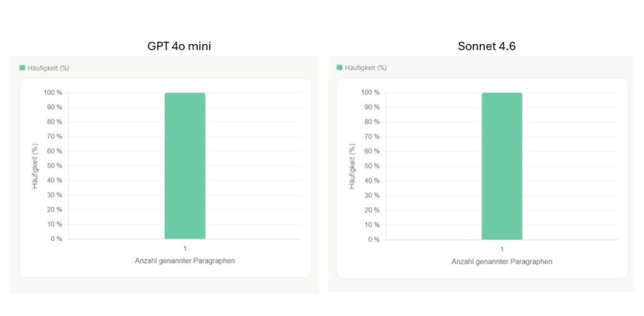
Task: Click x-axis tick label 1 in GPT 4o mini chart
Action: (185, 249)
